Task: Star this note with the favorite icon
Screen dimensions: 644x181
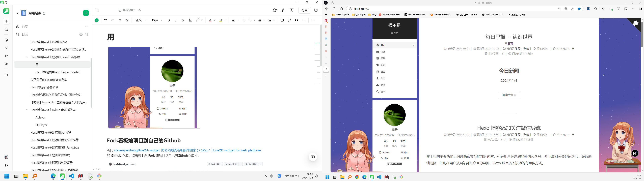Action: [x=275, y=10]
